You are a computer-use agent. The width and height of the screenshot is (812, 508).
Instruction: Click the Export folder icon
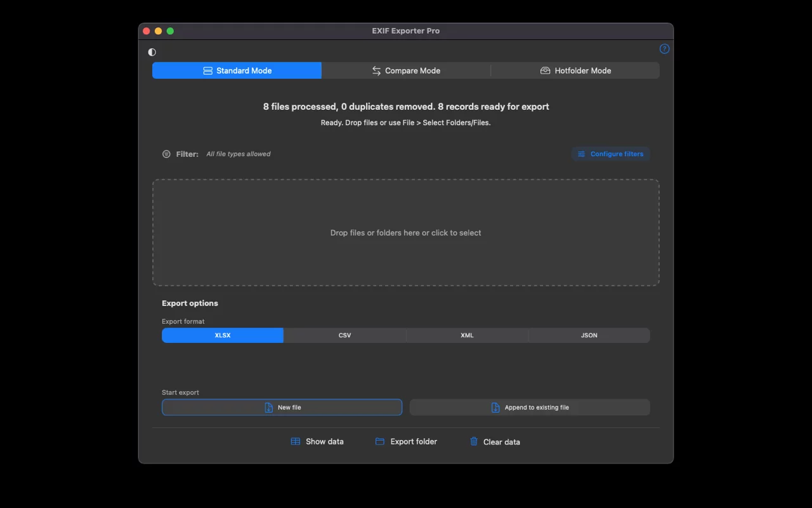[x=380, y=441]
